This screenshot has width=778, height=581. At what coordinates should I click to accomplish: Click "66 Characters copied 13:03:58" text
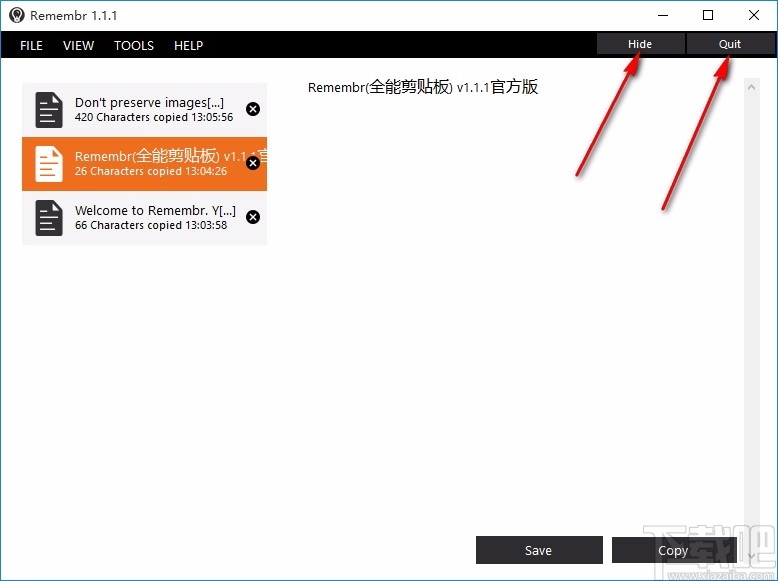[151, 225]
